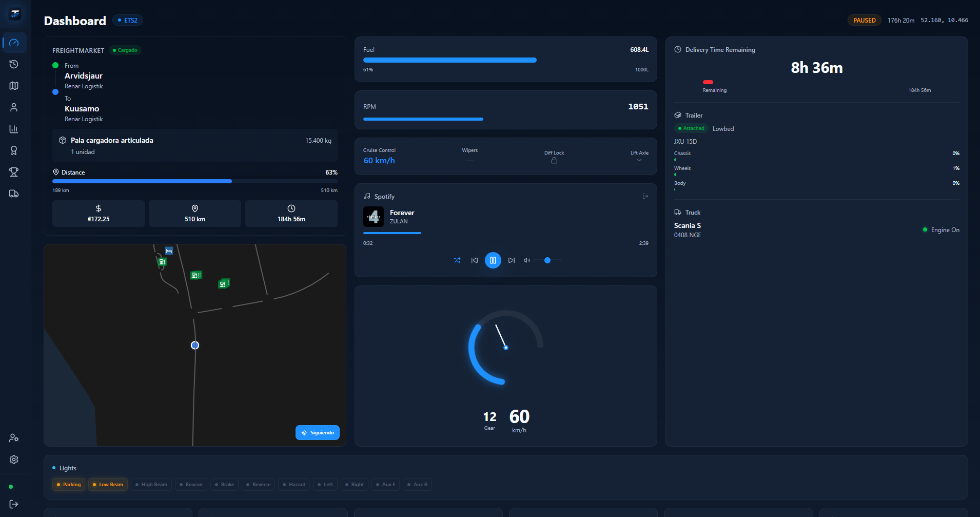
Task: Click the JXU 15D trailer plate
Action: (685, 142)
